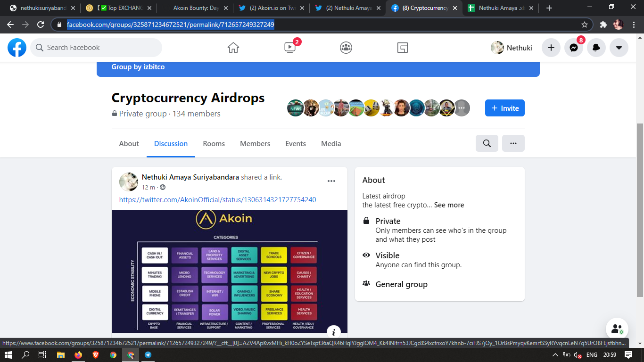Switch to the Akoin.io on Twitter tab
644x362 pixels.
click(272, 8)
